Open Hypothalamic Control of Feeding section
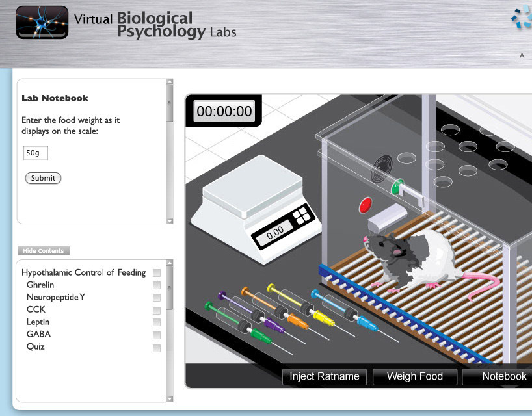Image resolution: width=532 pixels, height=416 pixels. [83, 272]
